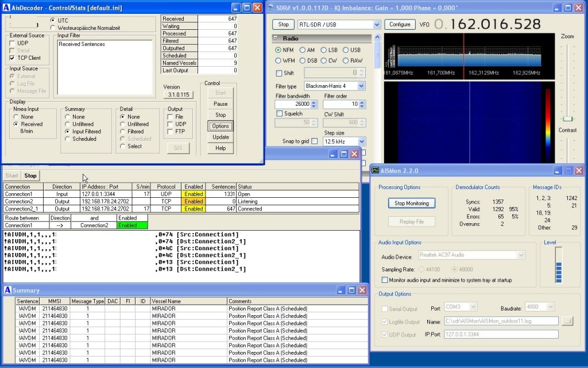Expand the Blackman-Harris 4 filter type dropdown
The width and height of the screenshot is (588, 368).
click(361, 86)
